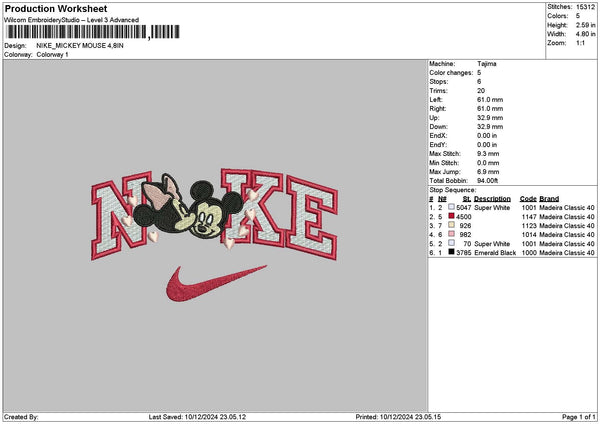
Task: Click the "Color changes:" label
Action: pyautogui.click(x=451, y=73)
